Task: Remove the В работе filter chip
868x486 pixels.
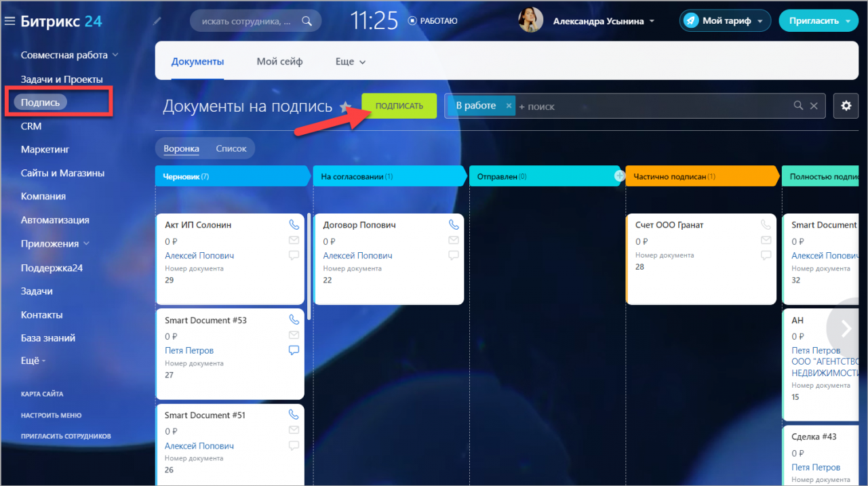Action: pyautogui.click(x=509, y=106)
